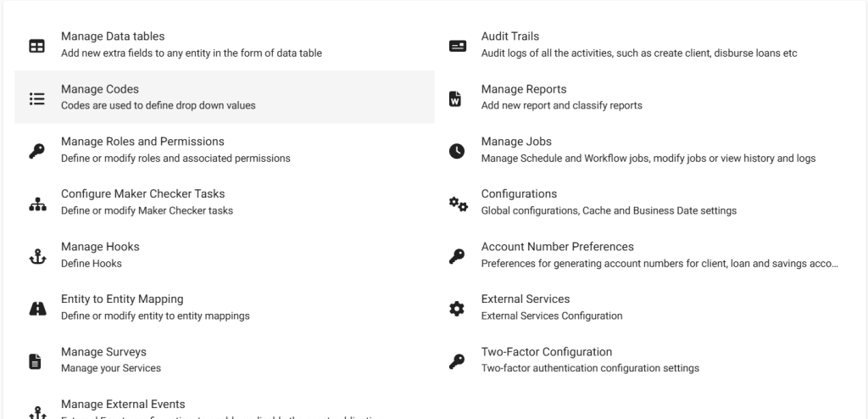
Task: Open the Audit Trails title link
Action: point(509,36)
